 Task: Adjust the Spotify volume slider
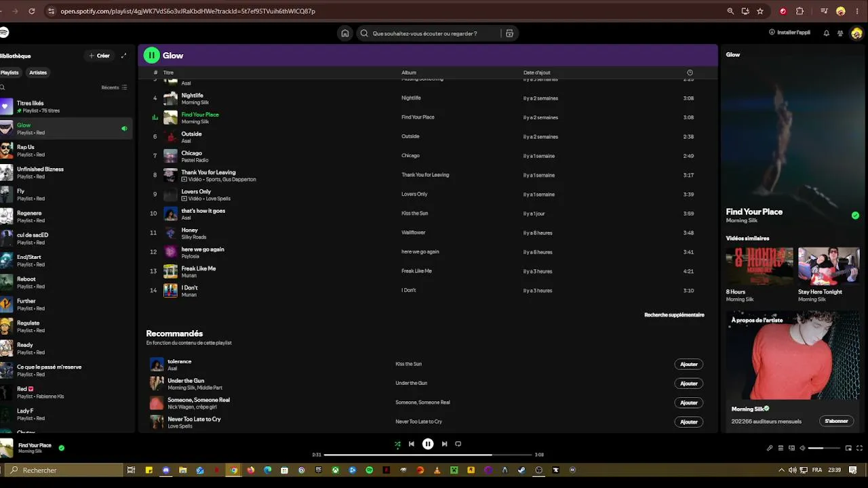click(x=825, y=448)
